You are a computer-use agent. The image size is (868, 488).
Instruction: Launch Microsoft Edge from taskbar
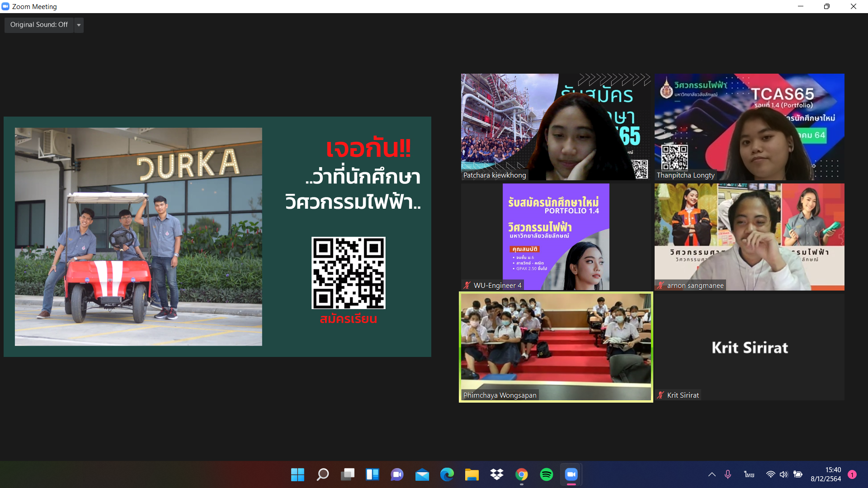(447, 474)
